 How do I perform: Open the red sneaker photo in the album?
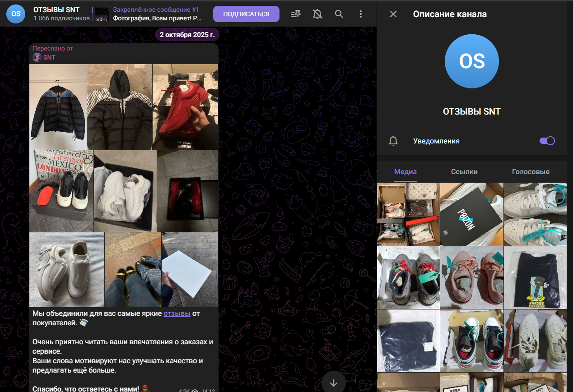point(185,106)
